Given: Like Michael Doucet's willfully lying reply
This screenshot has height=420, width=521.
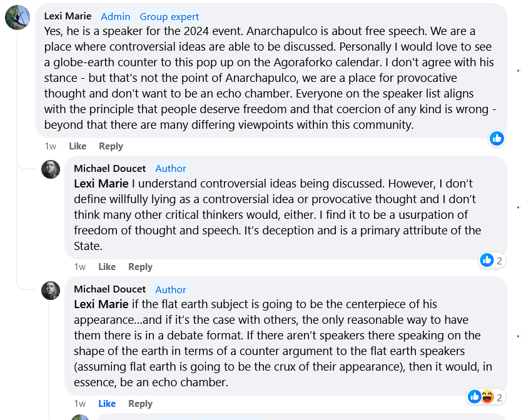Looking at the screenshot, I should [x=107, y=267].
